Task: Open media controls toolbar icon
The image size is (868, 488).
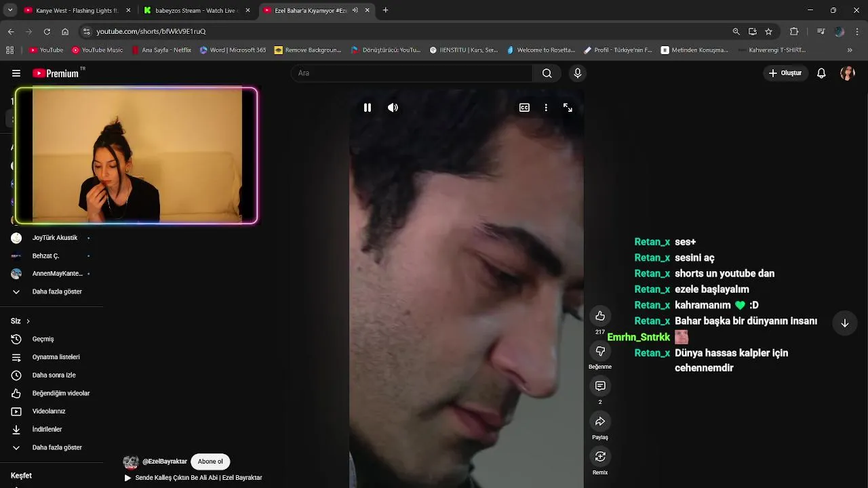Action: point(821,31)
